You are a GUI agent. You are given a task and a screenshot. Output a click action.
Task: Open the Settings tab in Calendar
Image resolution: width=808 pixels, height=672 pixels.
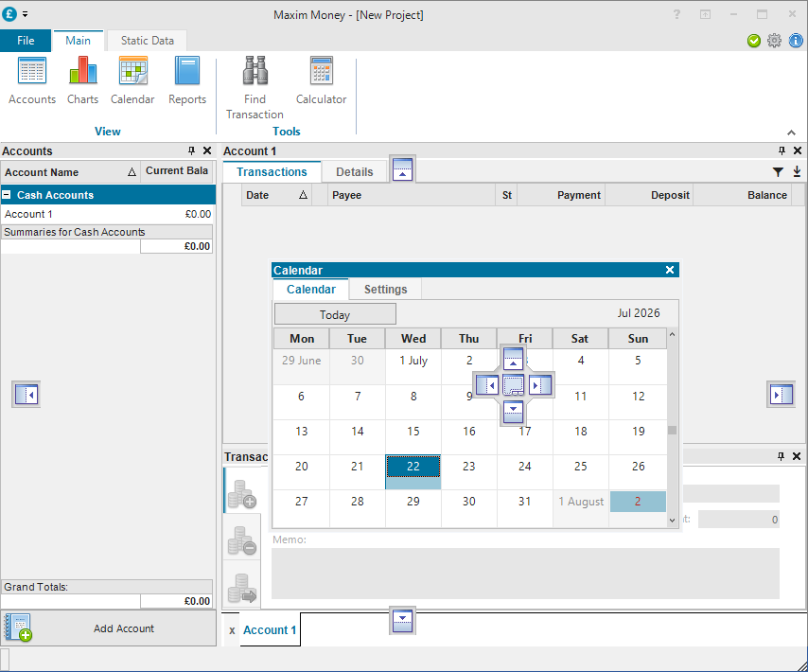(x=385, y=289)
